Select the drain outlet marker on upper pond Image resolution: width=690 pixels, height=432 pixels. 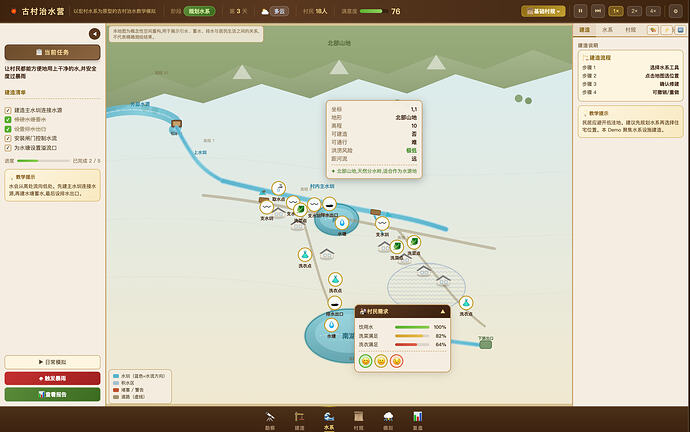point(329,204)
